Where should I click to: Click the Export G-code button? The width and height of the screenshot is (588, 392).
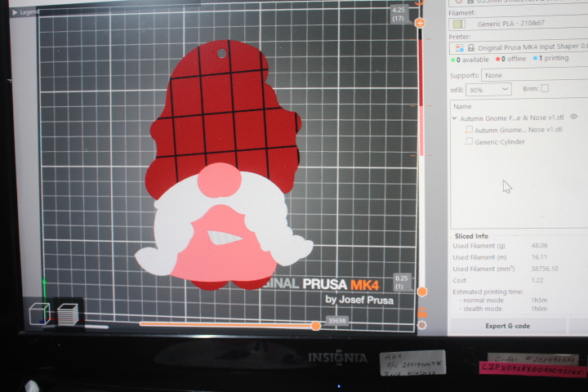[507, 326]
